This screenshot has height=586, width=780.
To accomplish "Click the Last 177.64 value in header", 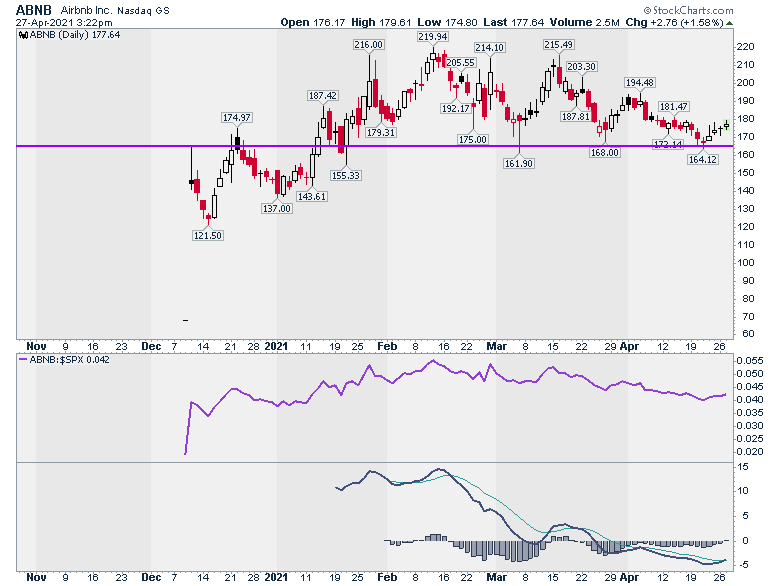I will click(514, 22).
